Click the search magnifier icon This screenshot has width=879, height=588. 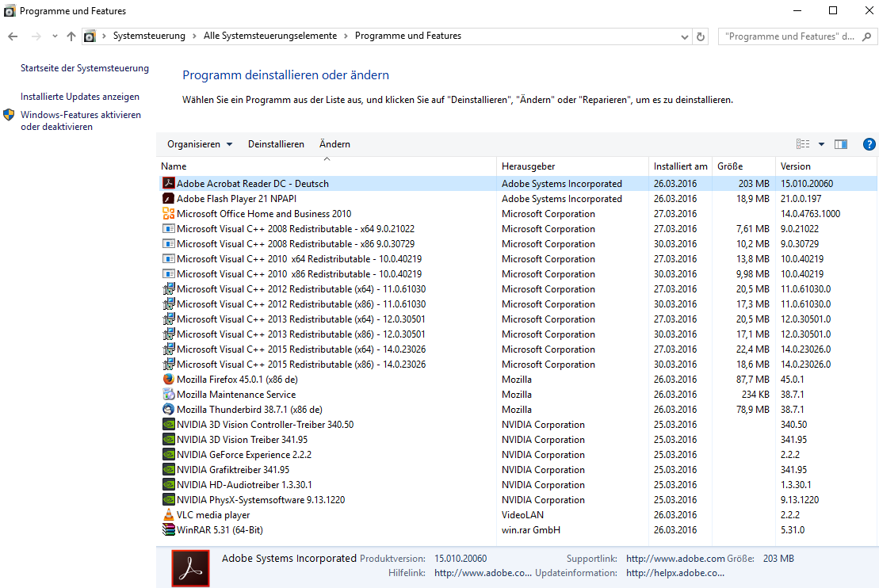tap(866, 36)
